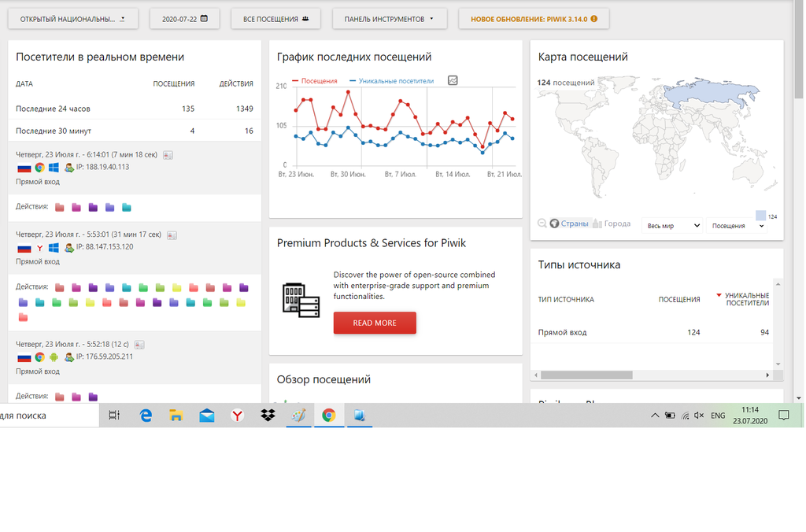Click the Android icon for IP 176.59.205.211
This screenshot has width=806, height=532.
[54, 357]
